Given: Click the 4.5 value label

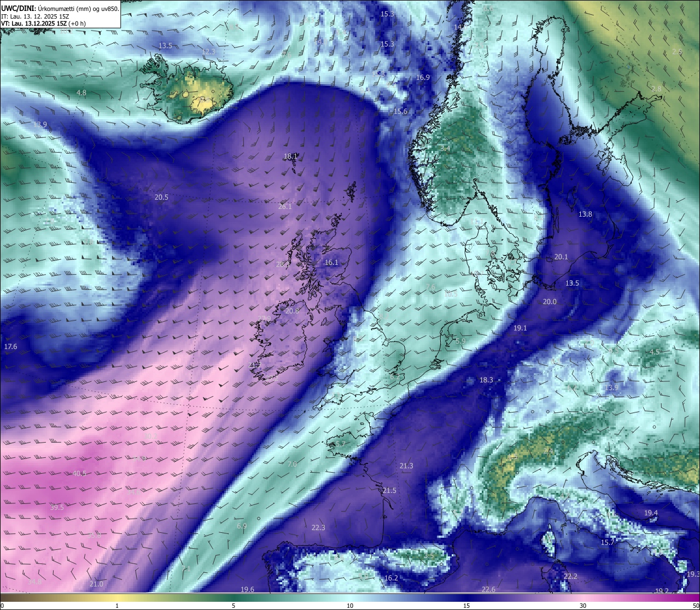Looking at the screenshot, I should click(x=655, y=352).
